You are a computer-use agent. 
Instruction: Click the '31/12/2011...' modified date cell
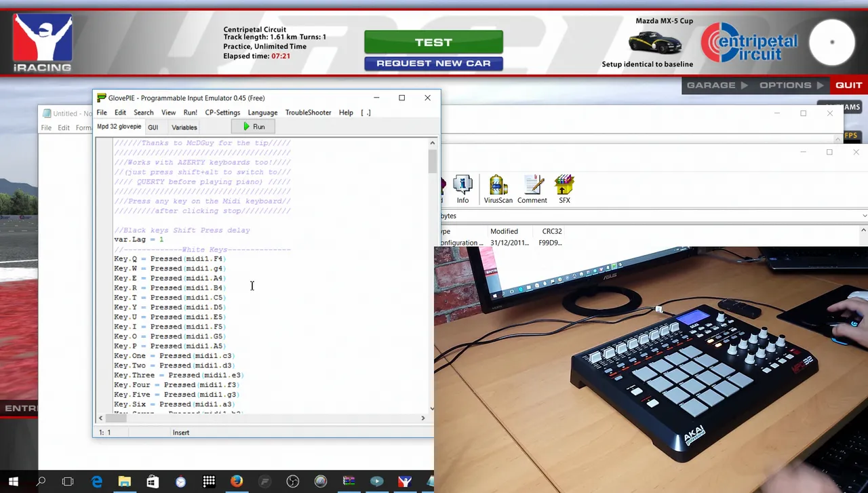click(x=510, y=243)
